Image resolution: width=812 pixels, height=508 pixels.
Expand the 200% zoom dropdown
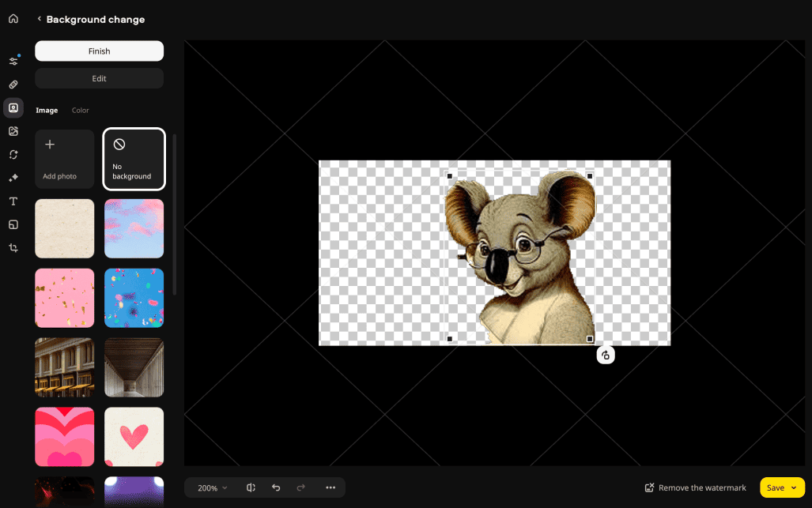point(212,488)
